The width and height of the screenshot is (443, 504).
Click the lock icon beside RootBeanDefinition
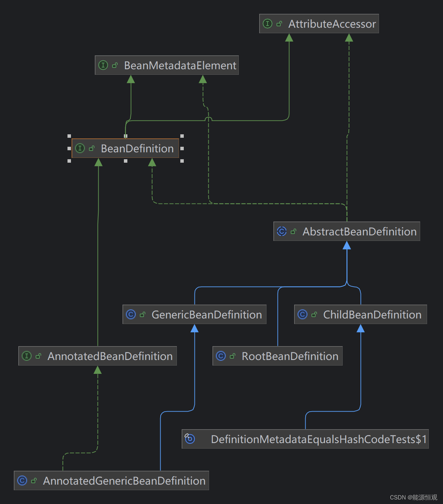(x=233, y=356)
